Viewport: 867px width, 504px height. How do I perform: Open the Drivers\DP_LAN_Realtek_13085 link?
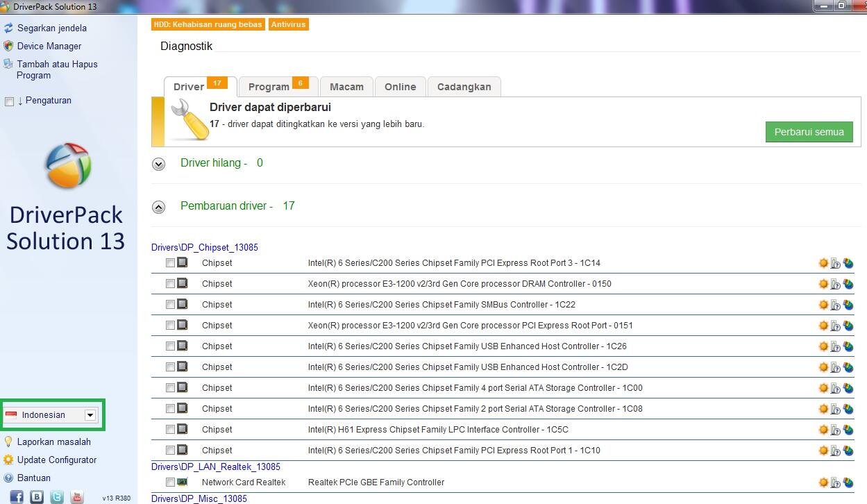click(x=216, y=467)
